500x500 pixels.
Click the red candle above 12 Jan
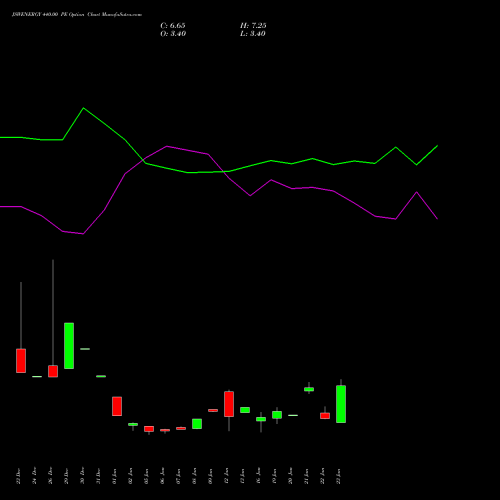click(x=229, y=404)
